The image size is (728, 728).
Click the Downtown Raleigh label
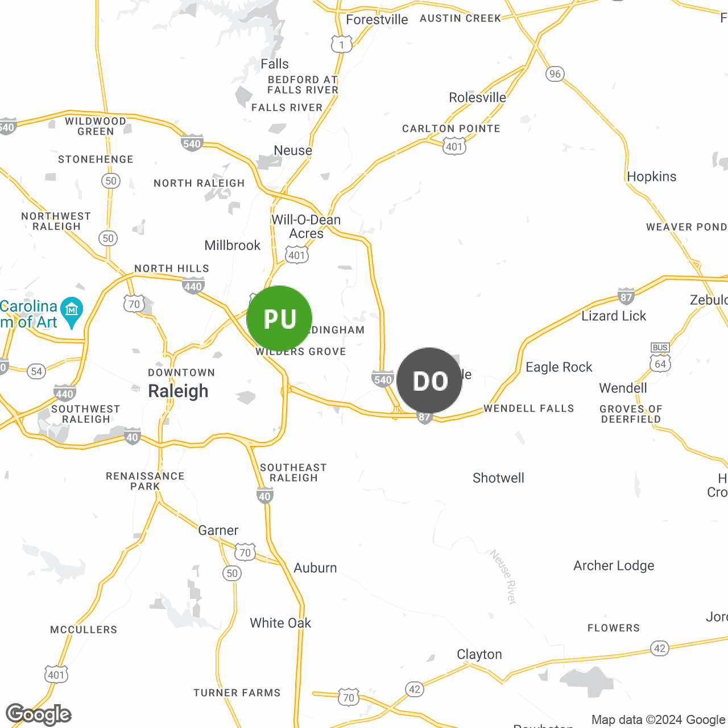pos(180,384)
